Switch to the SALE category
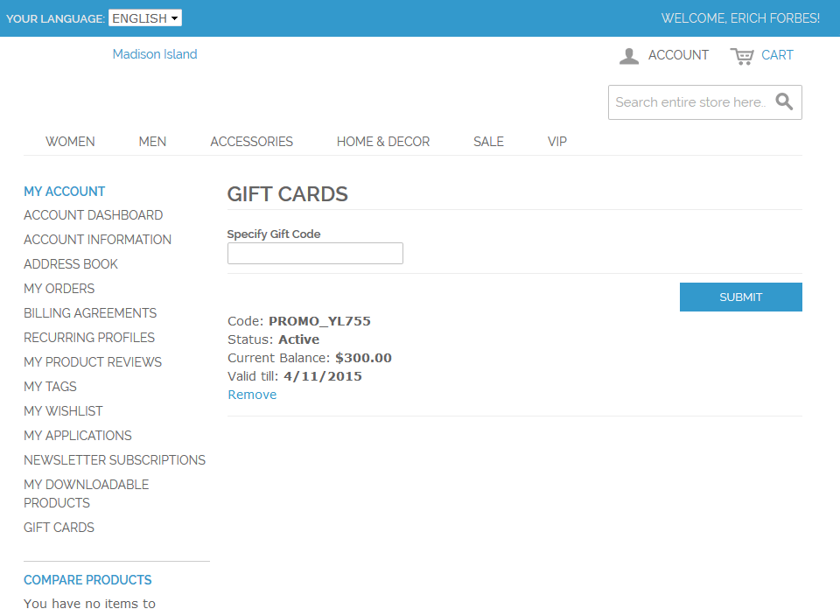Image resolution: width=840 pixels, height=616 pixels. pos(488,141)
